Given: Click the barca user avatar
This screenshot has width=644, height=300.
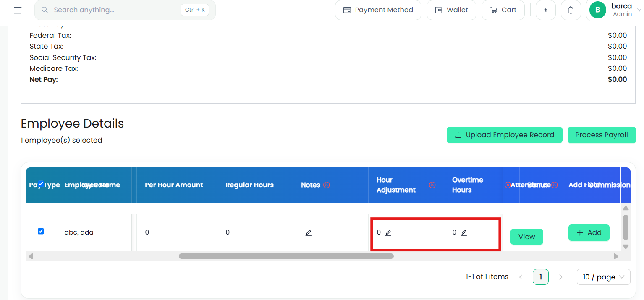Looking at the screenshot, I should tap(598, 10).
